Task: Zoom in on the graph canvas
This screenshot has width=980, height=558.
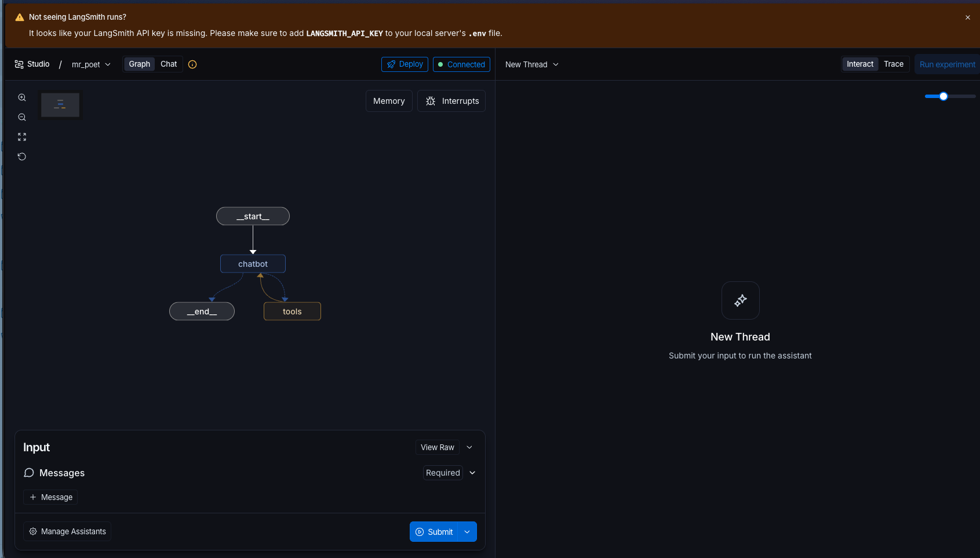Action: [22, 97]
